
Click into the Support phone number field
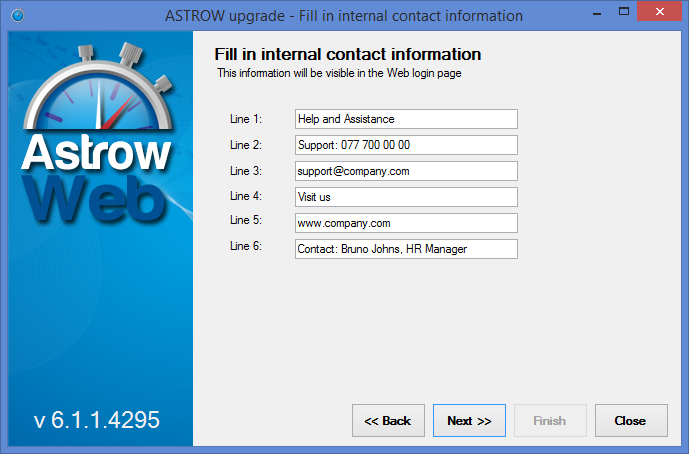(x=406, y=145)
